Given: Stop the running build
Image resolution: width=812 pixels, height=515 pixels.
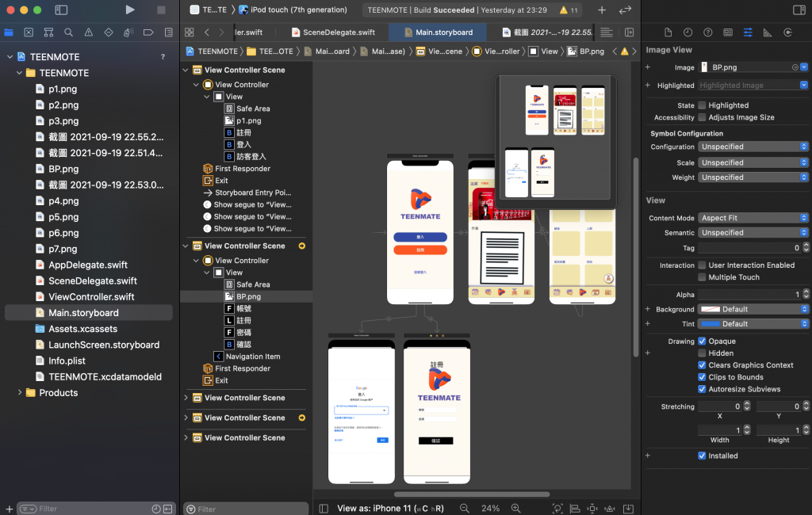Looking at the screenshot, I should (161, 10).
